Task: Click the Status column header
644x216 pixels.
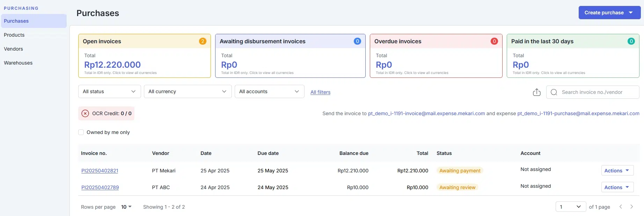Action: point(444,153)
